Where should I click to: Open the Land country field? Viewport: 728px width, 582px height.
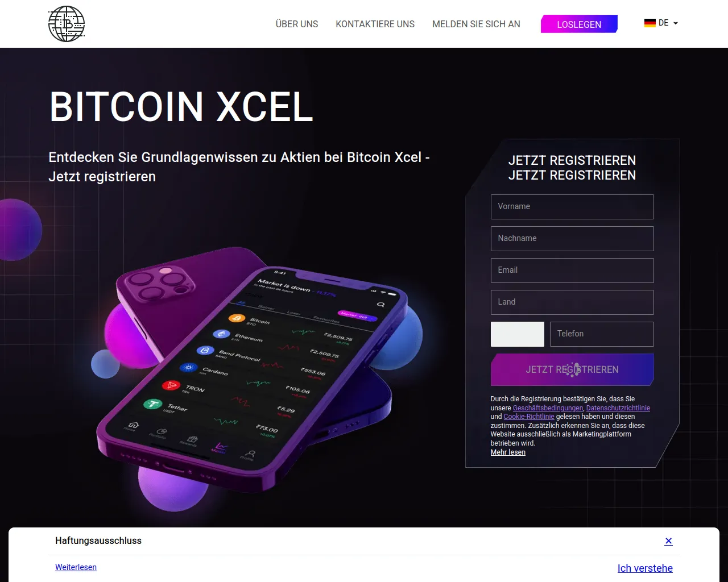[x=572, y=302]
